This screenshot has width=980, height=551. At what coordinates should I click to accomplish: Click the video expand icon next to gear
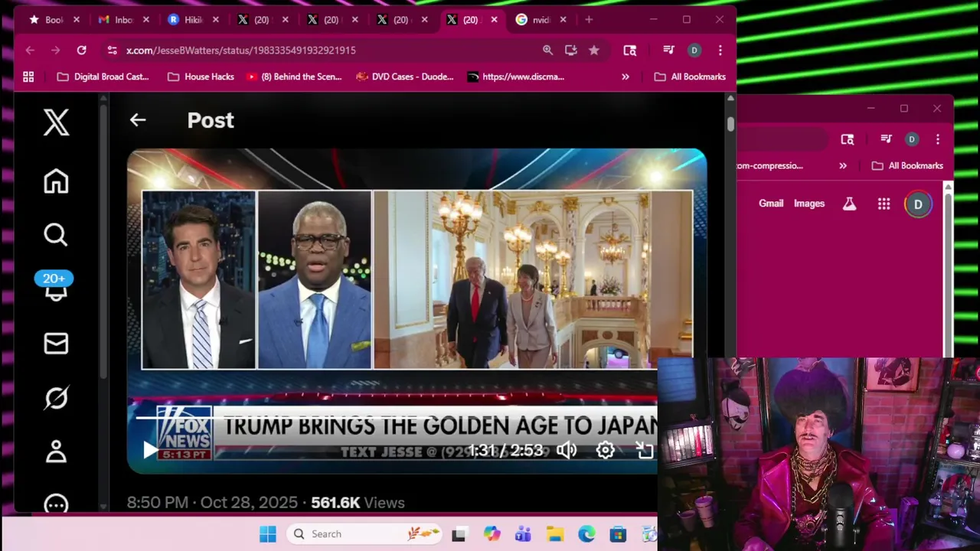point(645,450)
